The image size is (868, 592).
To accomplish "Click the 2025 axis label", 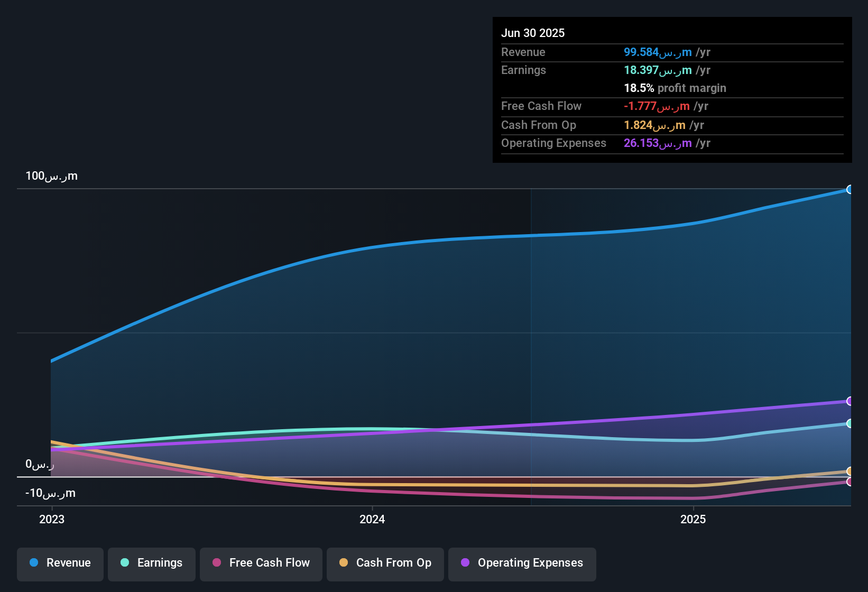I will [694, 520].
